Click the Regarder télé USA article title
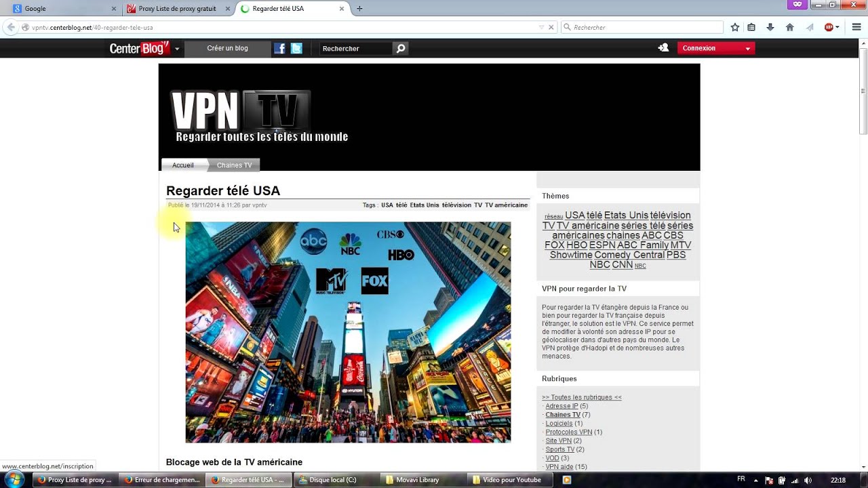Viewport: 868px width, 488px height. click(223, 190)
